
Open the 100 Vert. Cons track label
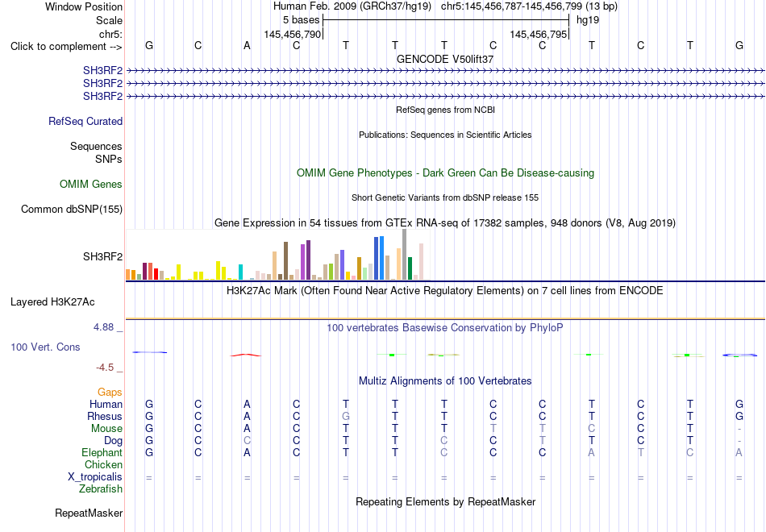point(45,347)
